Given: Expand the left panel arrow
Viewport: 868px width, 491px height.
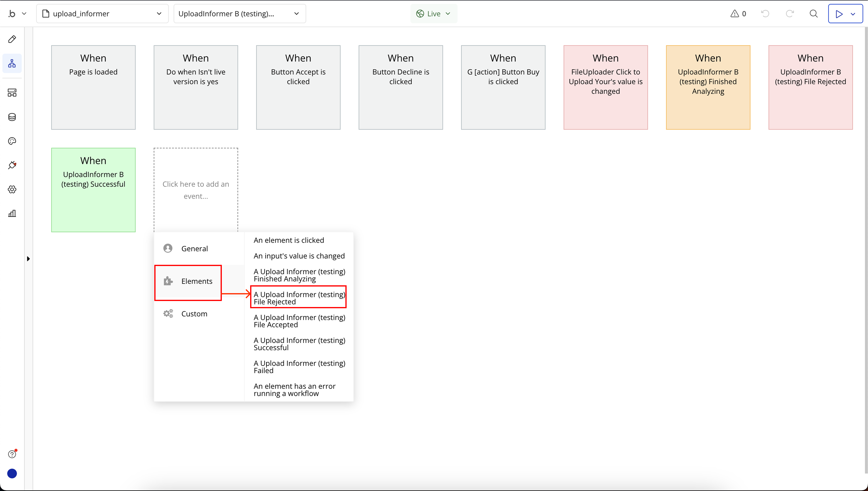Looking at the screenshot, I should click(28, 259).
